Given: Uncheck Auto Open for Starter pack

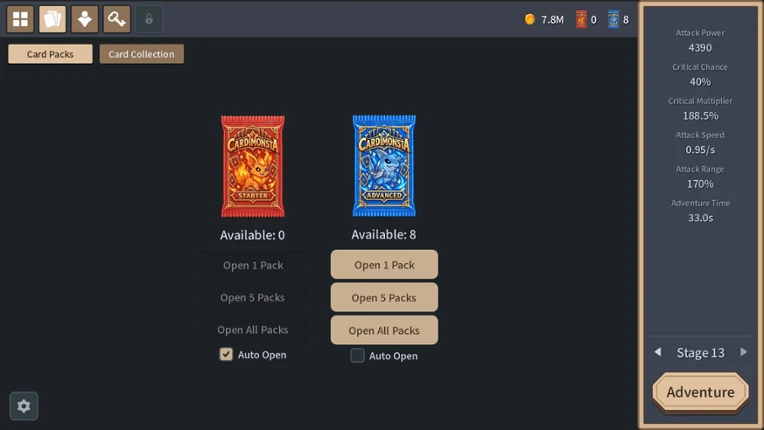Looking at the screenshot, I should 226,354.
